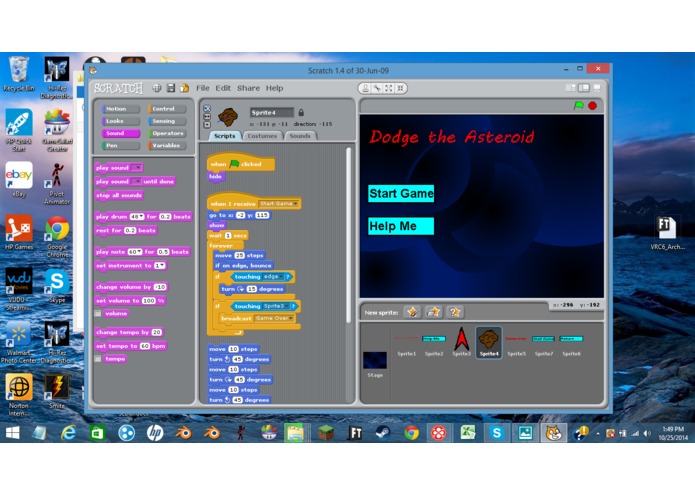The height and width of the screenshot is (494, 695).
Task: Select the can-rotate rotation style button
Action: 207,109
